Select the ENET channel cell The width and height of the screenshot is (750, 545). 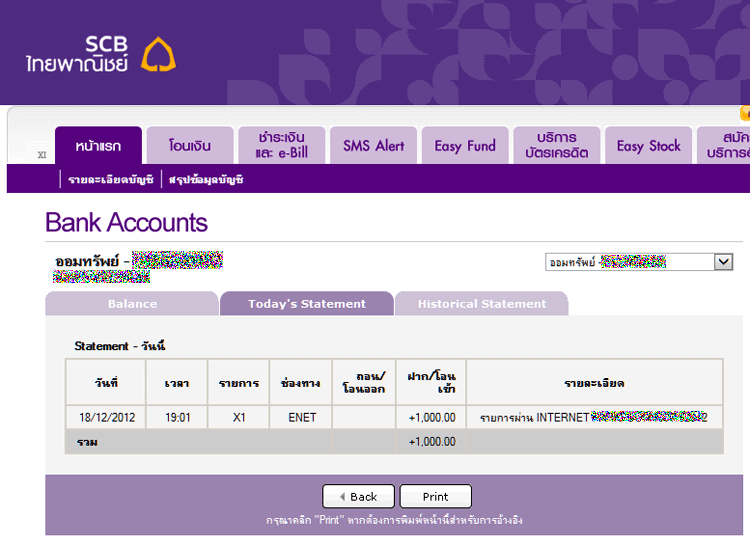point(301,417)
